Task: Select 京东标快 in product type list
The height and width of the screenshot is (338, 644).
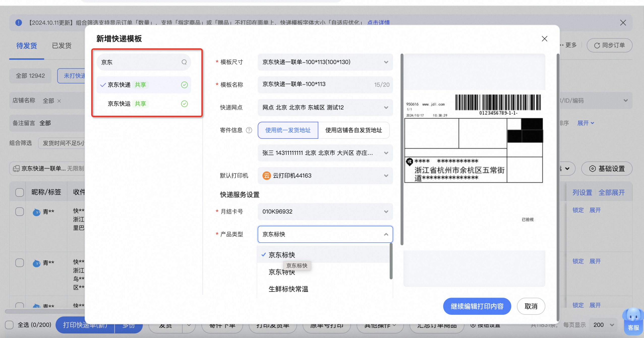Action: click(x=323, y=255)
